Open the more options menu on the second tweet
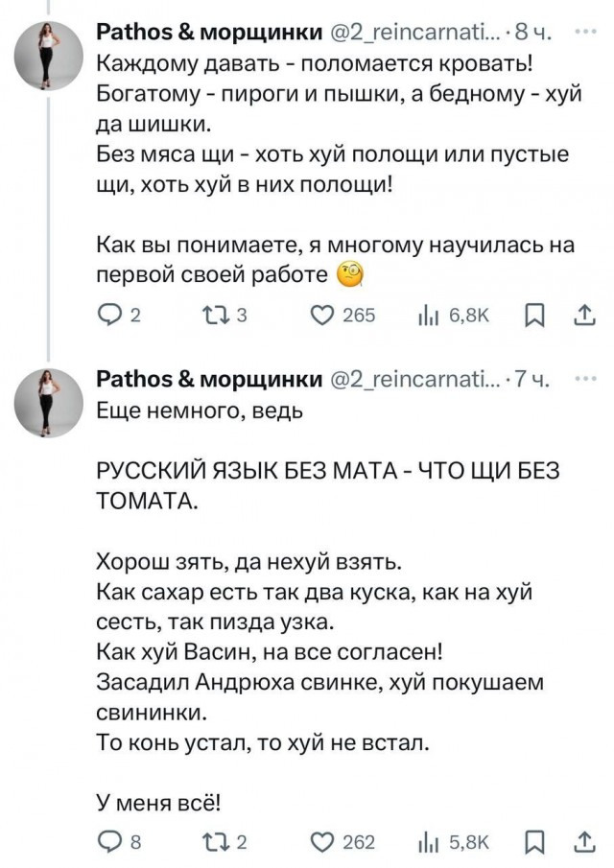Viewport: 614px width, 868px height. click(x=585, y=378)
